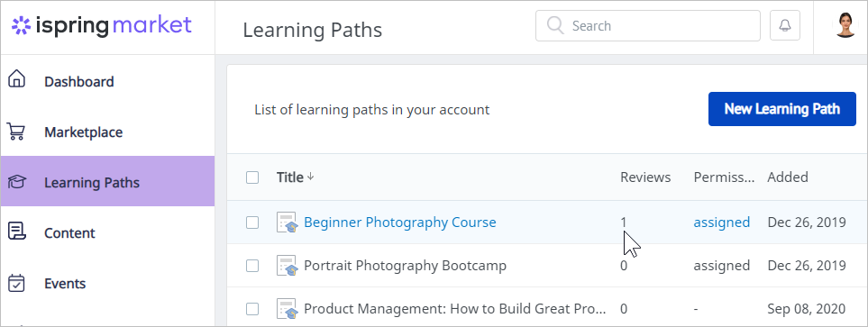Image resolution: width=868 pixels, height=327 pixels.
Task: Click review count 1 for Beginner Photography
Action: point(624,223)
